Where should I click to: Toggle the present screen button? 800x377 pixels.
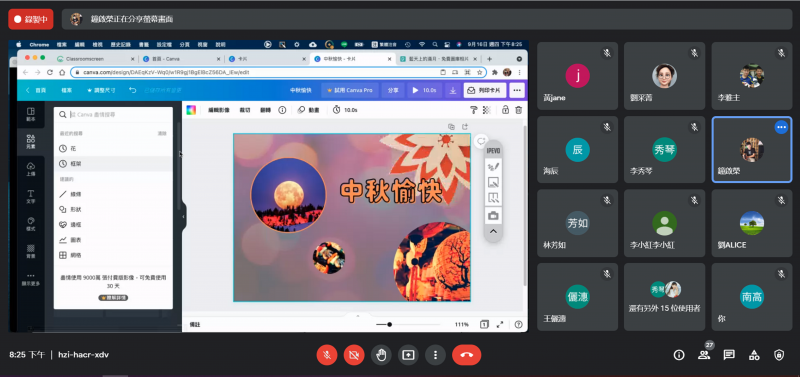tap(408, 355)
